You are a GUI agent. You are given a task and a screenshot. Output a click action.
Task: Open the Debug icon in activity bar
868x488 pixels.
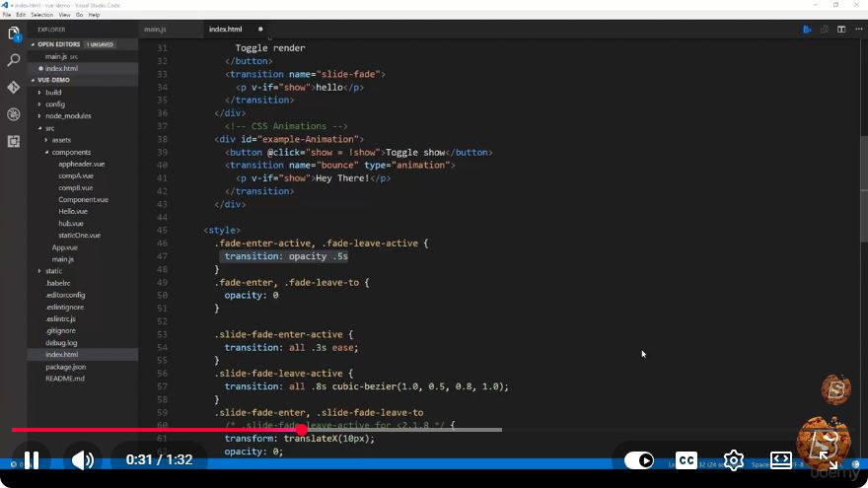click(x=14, y=114)
